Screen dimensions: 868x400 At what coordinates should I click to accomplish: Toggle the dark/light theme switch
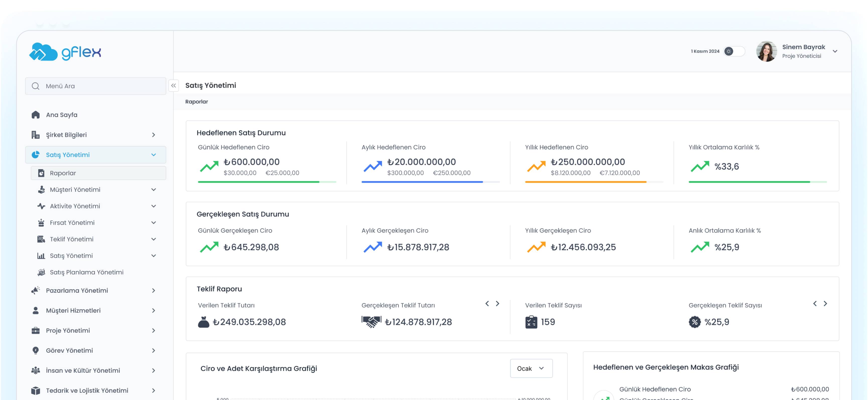[x=734, y=51]
